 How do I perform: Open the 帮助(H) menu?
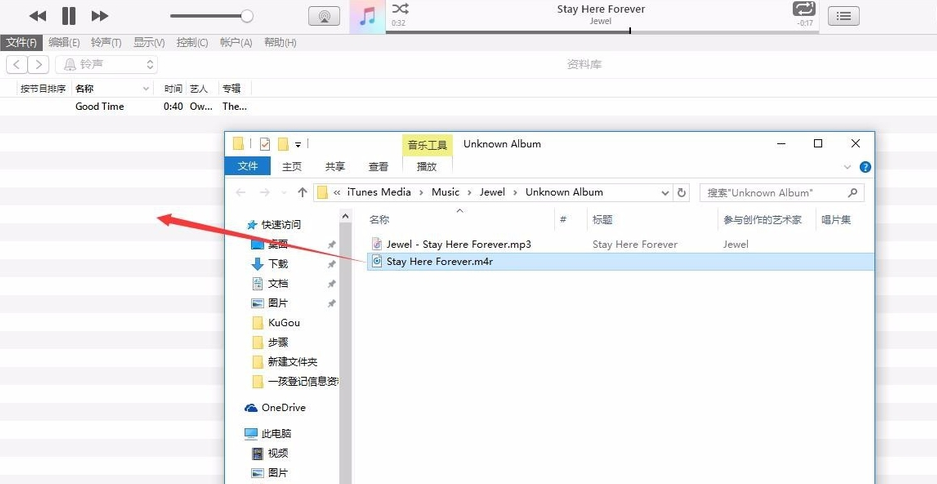280,42
